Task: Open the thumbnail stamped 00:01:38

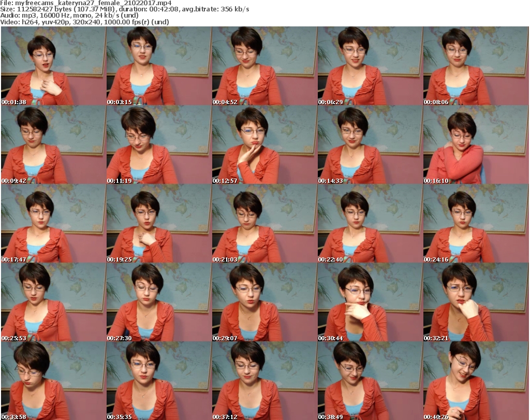Action: pyautogui.click(x=53, y=66)
